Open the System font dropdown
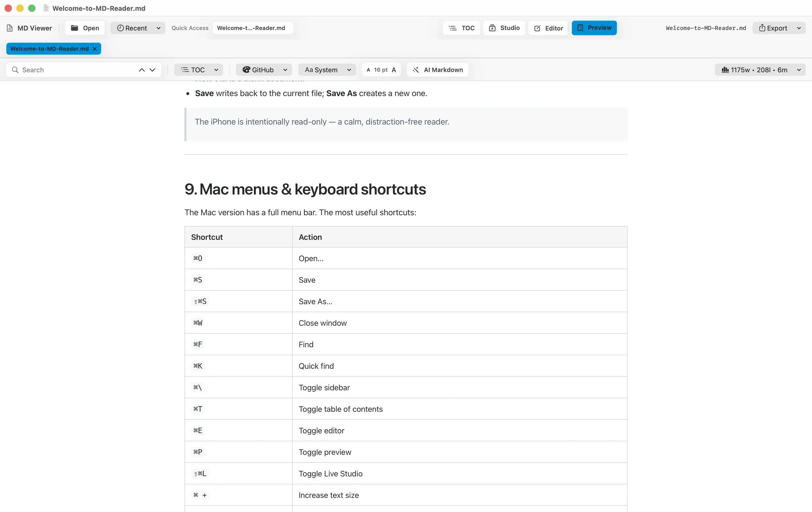 (327, 70)
